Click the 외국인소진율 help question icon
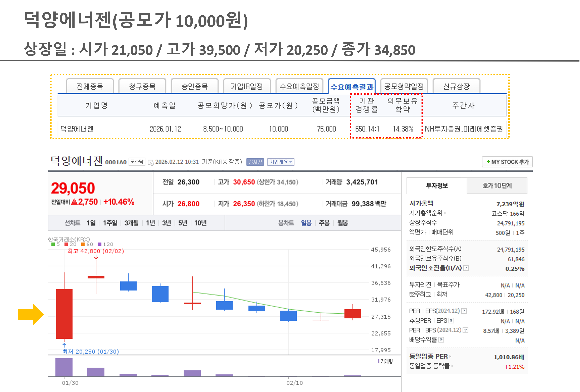Image resolution: width=580 pixels, height=392 pixels. 466,268
